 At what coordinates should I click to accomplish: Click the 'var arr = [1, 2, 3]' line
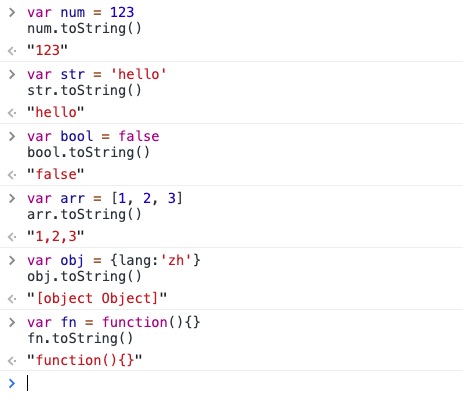(x=105, y=199)
